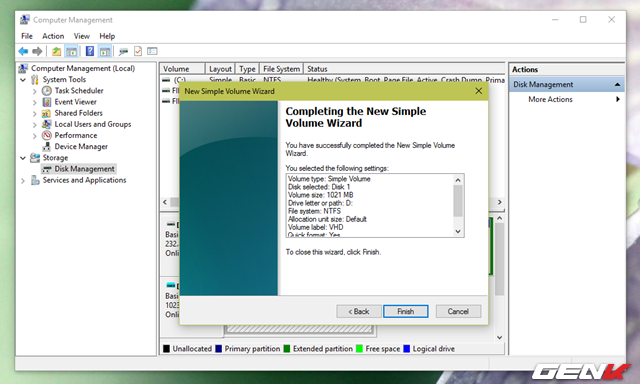The height and width of the screenshot is (384, 640).
Task: Click the Up one level folder icon
Action: click(x=56, y=51)
